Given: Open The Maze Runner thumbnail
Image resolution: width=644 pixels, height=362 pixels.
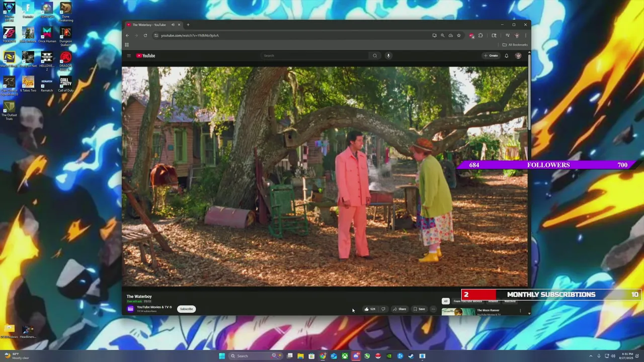Looking at the screenshot, I should point(458,312).
